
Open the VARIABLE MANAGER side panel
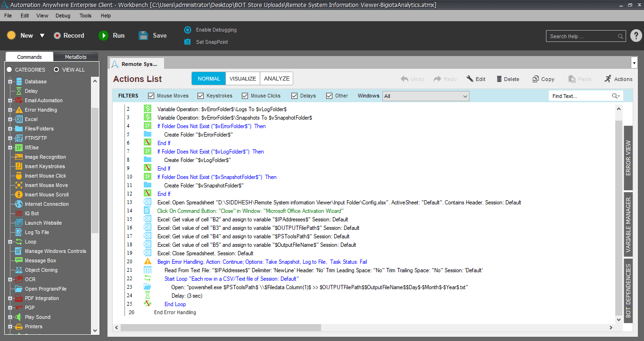(628, 225)
